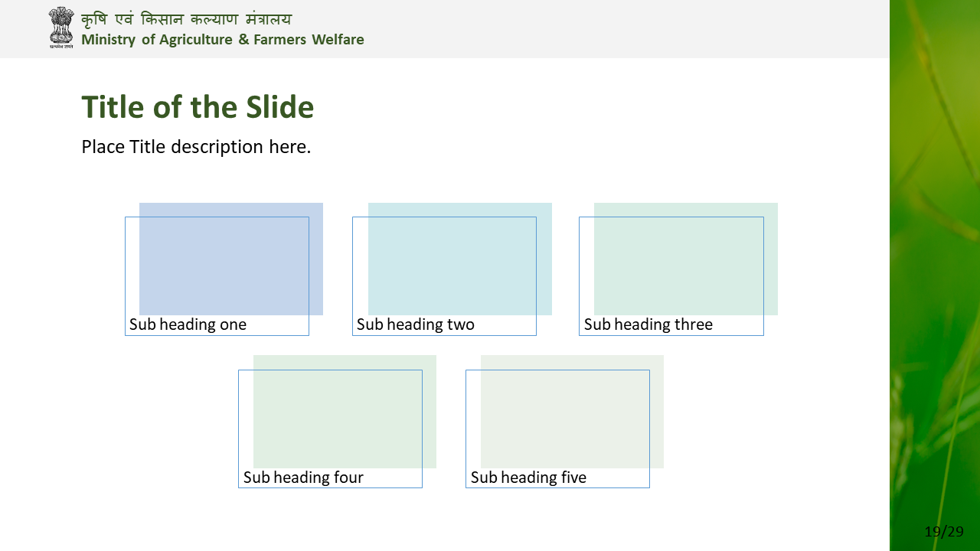Click the blue image placeholder above heading one
This screenshot has width=980, height=551.
pos(231,259)
